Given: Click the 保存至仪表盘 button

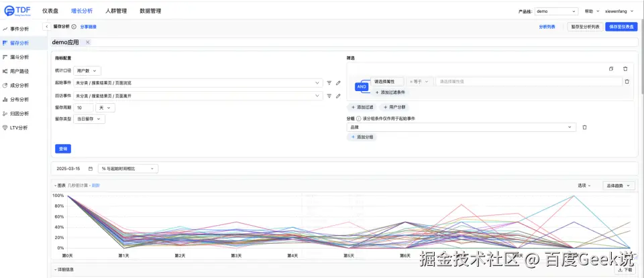Looking at the screenshot, I should point(621,27).
